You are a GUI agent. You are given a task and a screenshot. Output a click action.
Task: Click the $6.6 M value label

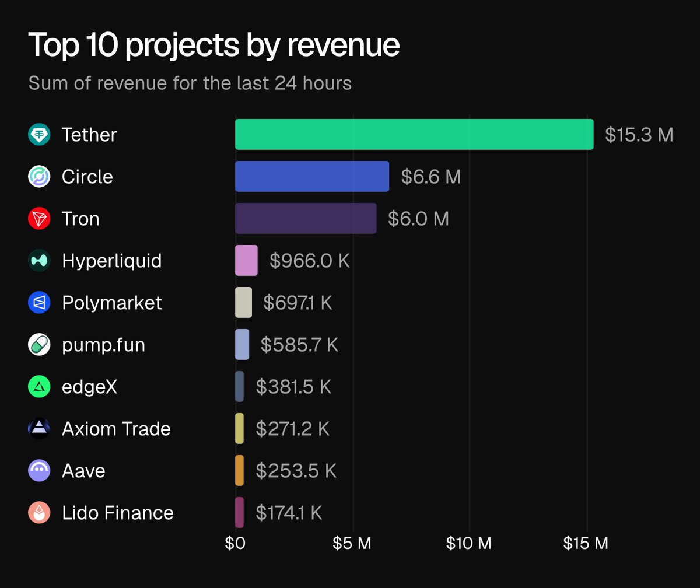[431, 177]
